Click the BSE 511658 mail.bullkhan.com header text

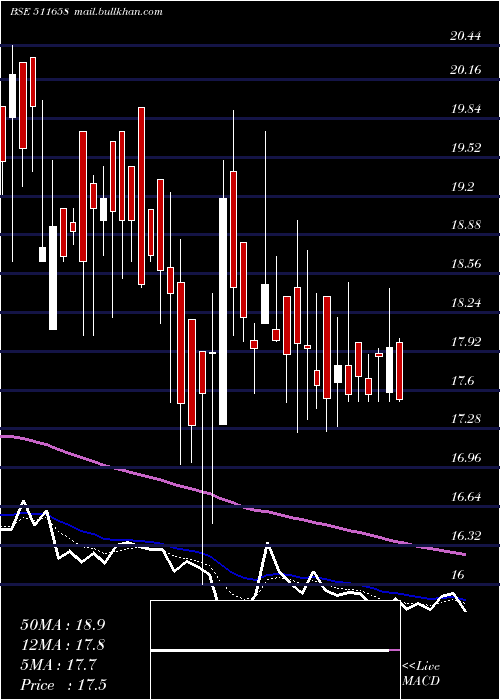point(86,12)
